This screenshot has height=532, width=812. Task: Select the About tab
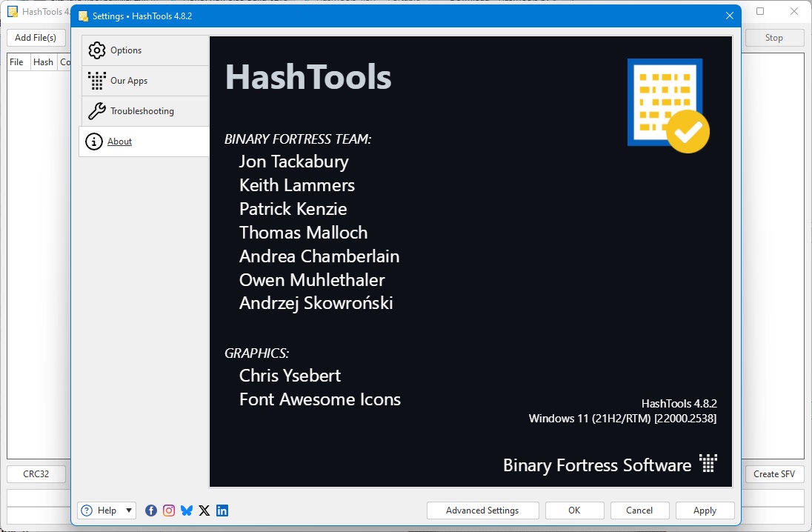click(144, 142)
